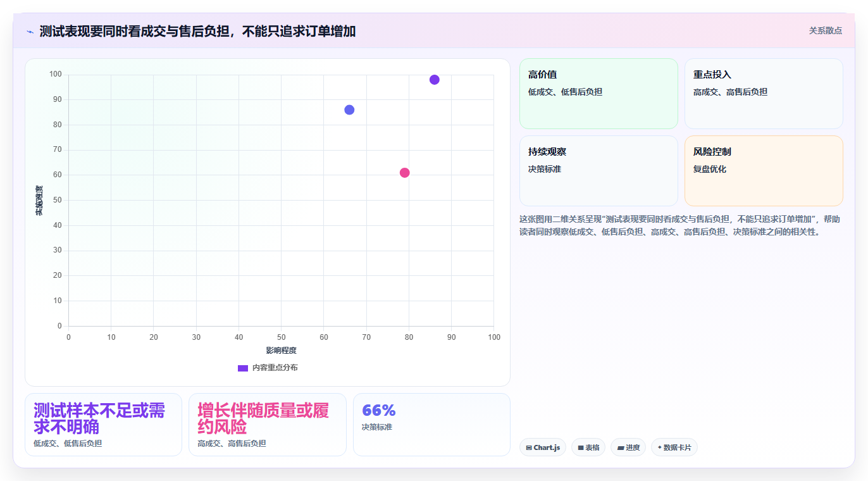Select the 数据卡片 tag label
The image size is (868, 481).
click(678, 447)
